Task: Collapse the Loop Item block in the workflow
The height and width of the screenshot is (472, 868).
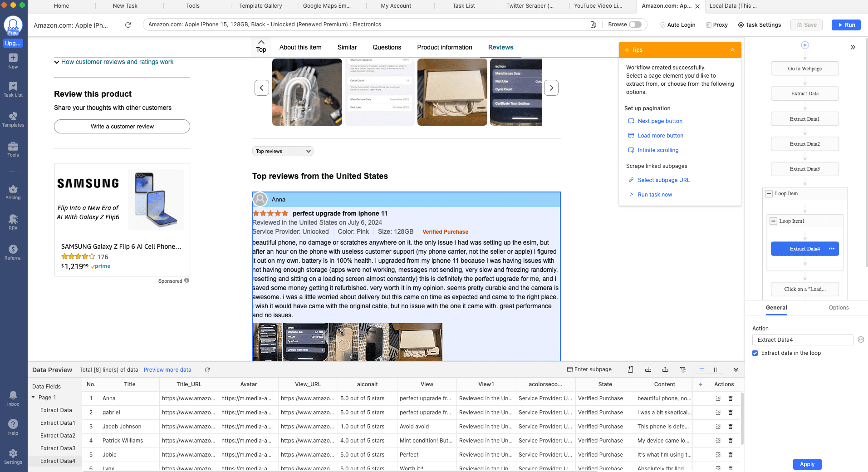Action: pos(769,193)
